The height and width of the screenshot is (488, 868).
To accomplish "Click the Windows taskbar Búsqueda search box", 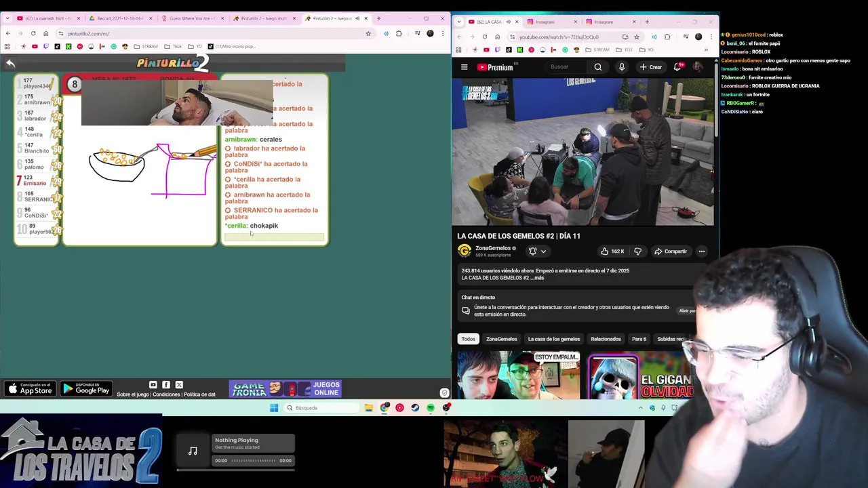I will (321, 408).
